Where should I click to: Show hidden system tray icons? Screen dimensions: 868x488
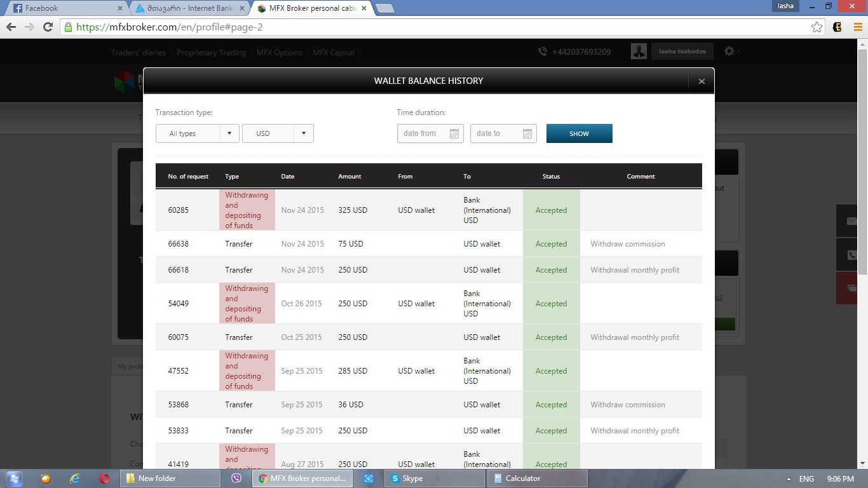point(789,479)
